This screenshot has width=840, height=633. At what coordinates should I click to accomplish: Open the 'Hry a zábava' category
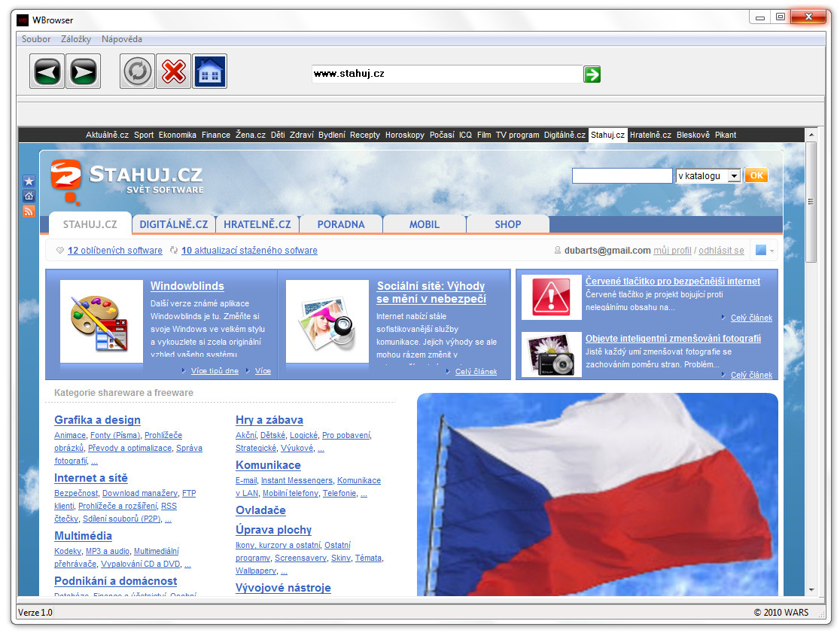point(269,420)
